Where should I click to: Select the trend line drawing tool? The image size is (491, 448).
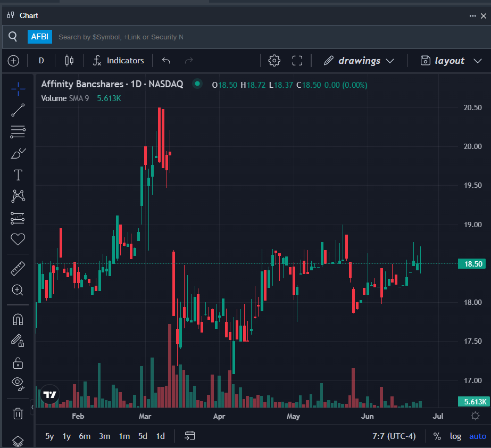(x=18, y=110)
